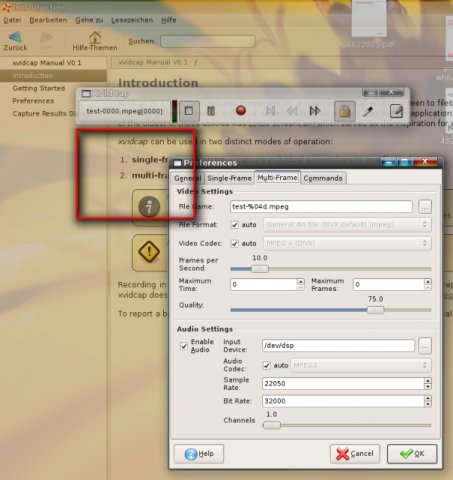Click the Bit Rate spinner arrows
This screenshot has height=480, width=453.
point(428,401)
